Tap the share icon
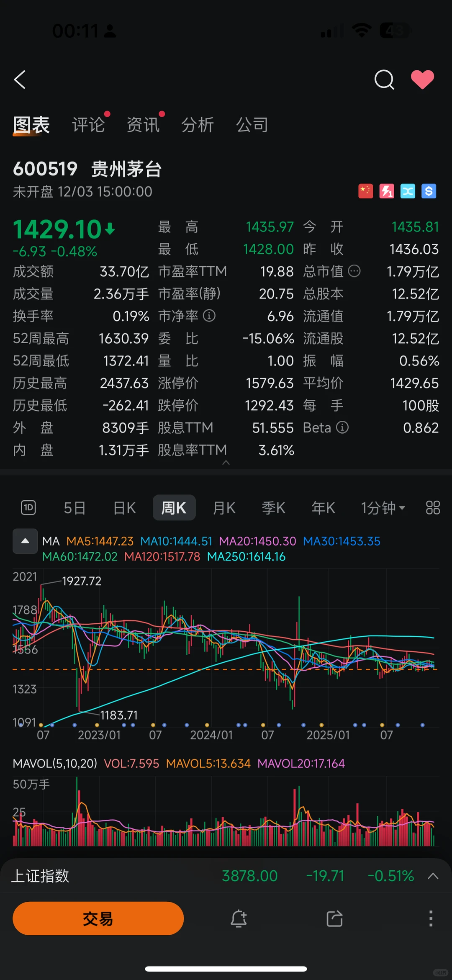This screenshot has height=980, width=452. [x=334, y=918]
